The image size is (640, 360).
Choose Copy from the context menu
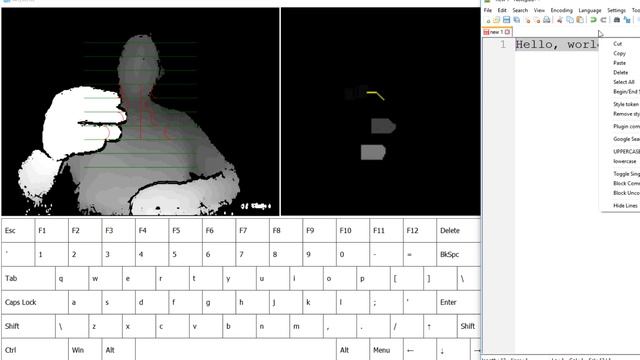(620, 53)
